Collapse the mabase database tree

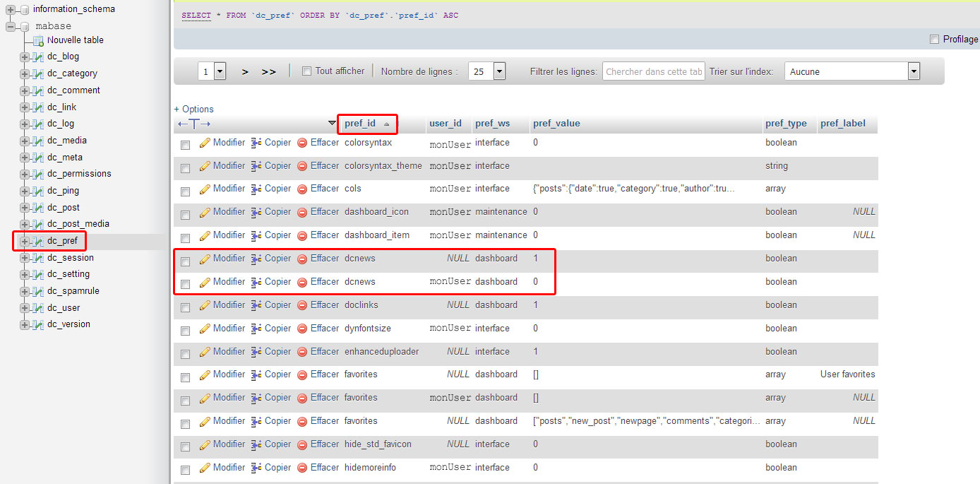click(11, 26)
